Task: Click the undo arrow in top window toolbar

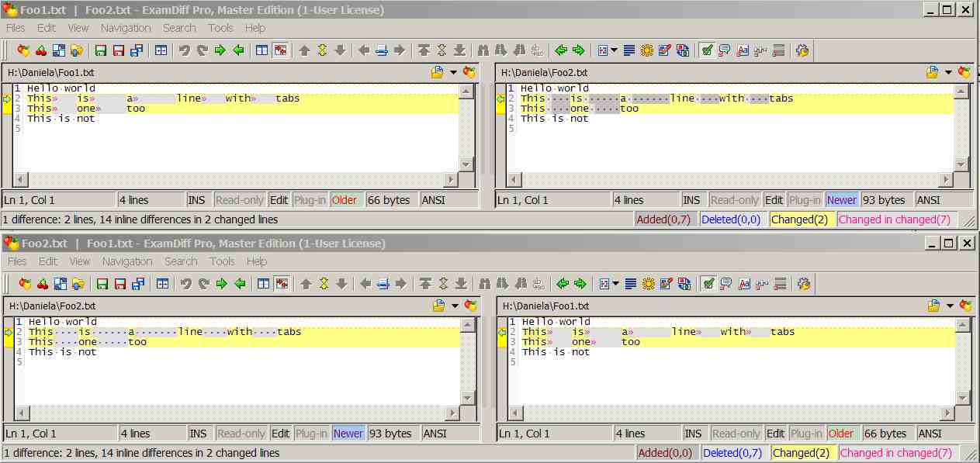Action: (x=185, y=50)
